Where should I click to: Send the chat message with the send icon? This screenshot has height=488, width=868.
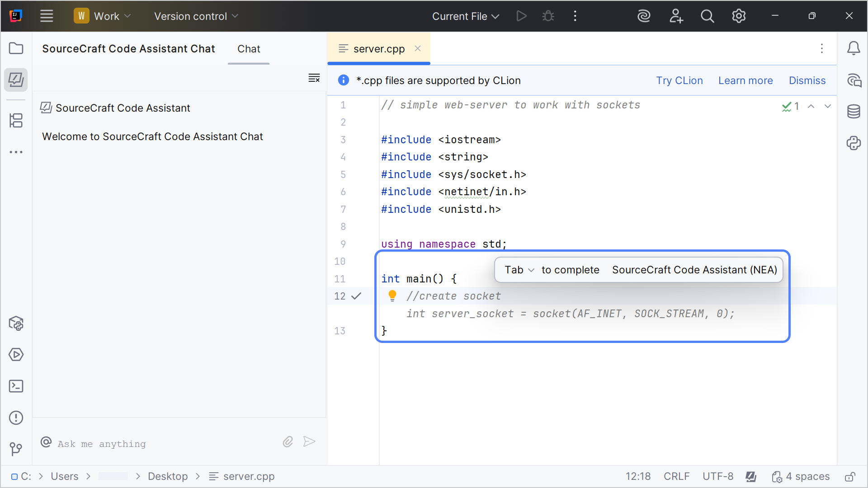click(309, 442)
